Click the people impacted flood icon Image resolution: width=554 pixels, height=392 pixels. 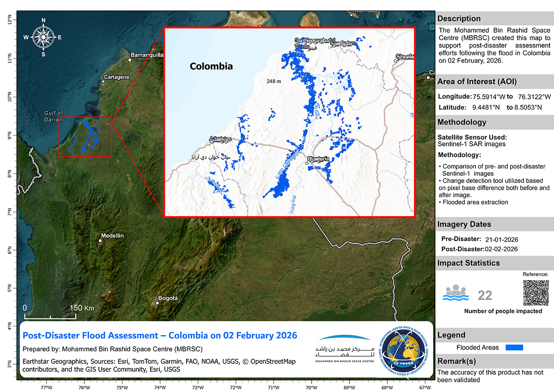coord(456,294)
